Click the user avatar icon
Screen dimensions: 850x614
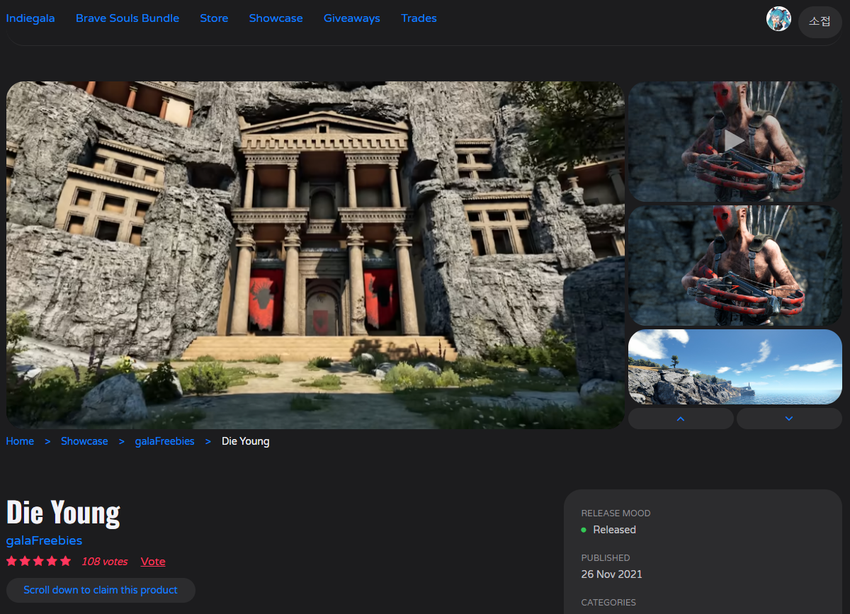click(778, 19)
